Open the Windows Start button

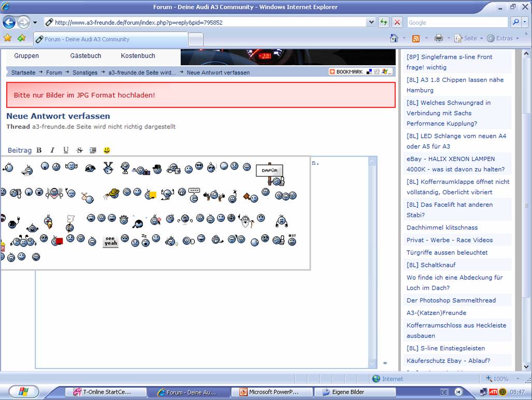click(23, 392)
